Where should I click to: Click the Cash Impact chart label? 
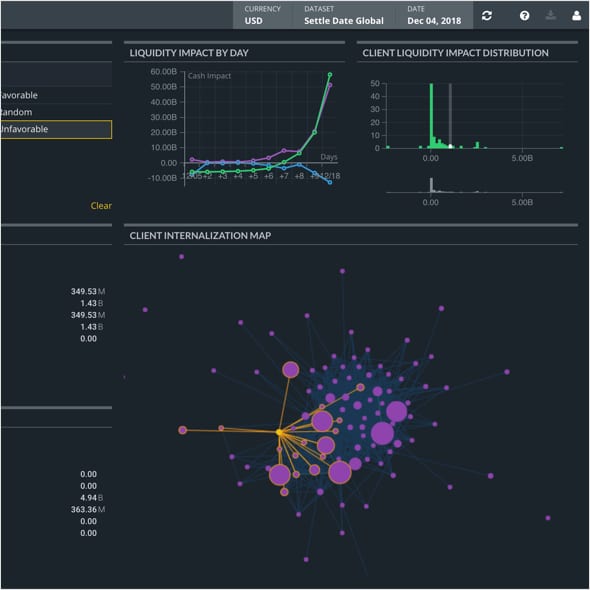(209, 76)
